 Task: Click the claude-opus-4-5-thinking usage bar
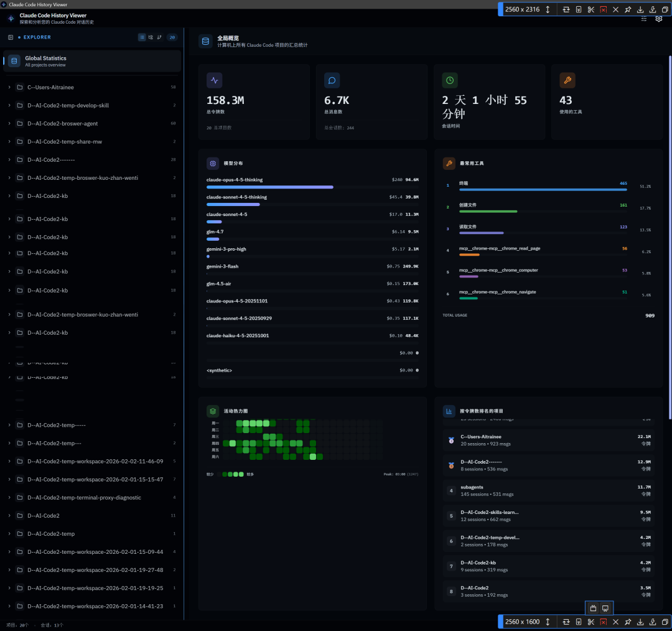269,187
